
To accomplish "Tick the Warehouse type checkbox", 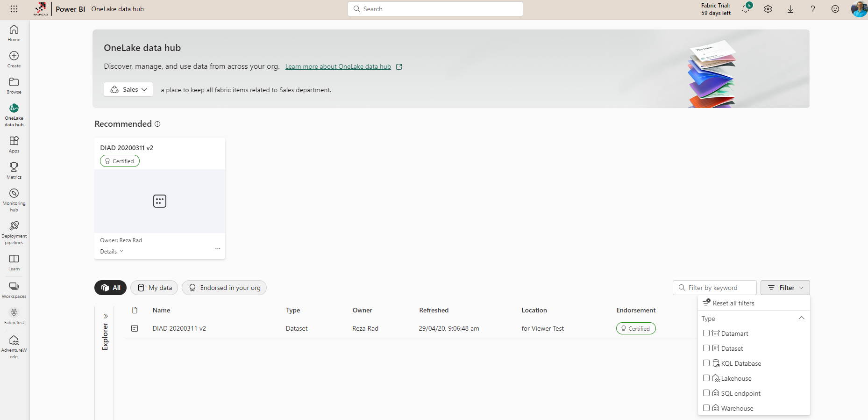I will coord(706,408).
